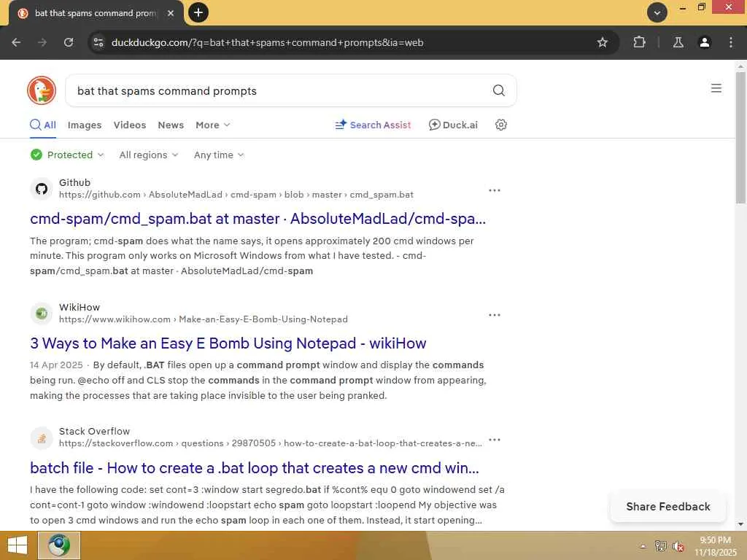
Task: Open search settings gear icon
Action: 500,125
